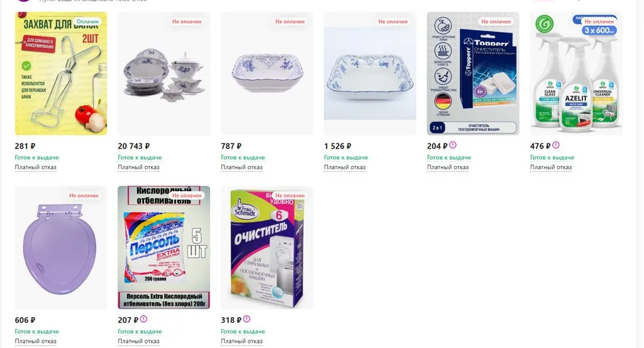Open the Grass Azelit spray set image
This screenshot has height=348, width=644.
click(576, 74)
